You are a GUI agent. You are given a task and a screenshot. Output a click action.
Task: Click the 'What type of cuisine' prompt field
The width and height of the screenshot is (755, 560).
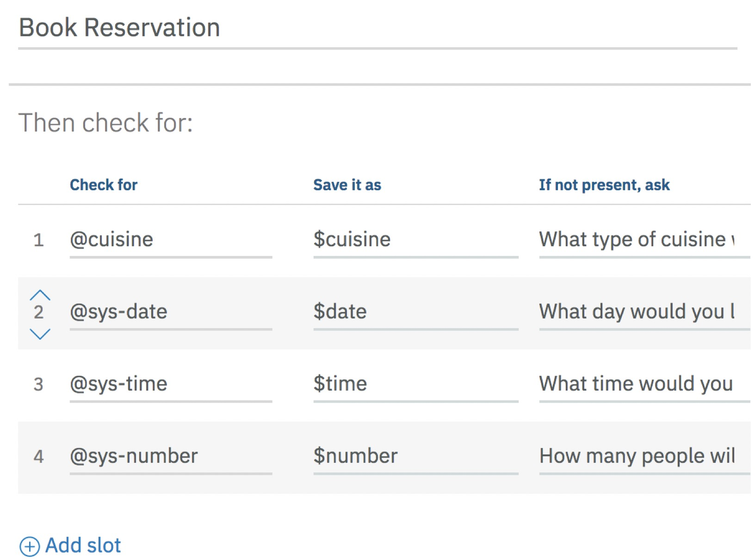coord(644,241)
